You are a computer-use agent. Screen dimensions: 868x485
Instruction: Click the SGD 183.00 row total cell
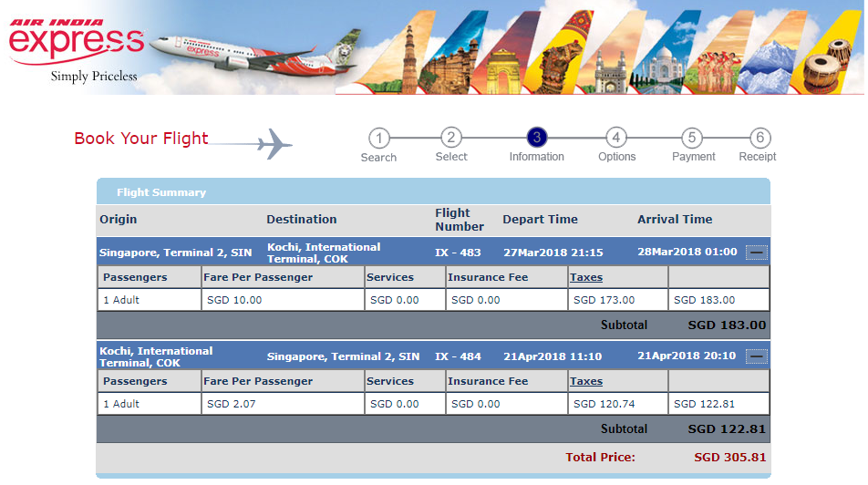click(718, 300)
